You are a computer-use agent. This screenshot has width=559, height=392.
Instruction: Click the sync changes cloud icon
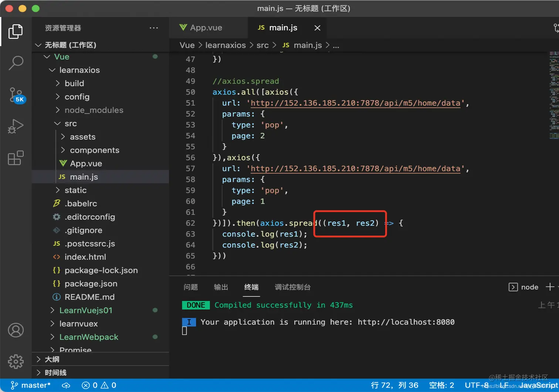pyautogui.click(x=66, y=385)
